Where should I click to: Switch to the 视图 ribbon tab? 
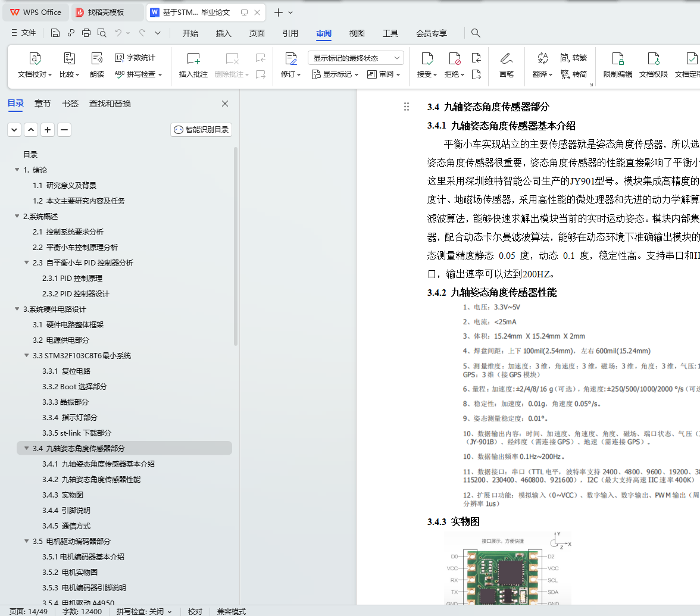coord(357,33)
